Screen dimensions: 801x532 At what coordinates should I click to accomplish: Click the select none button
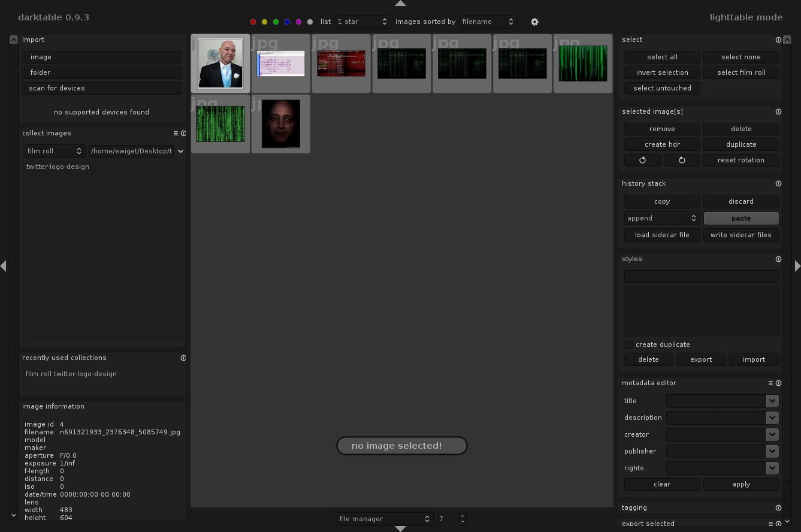(741, 57)
